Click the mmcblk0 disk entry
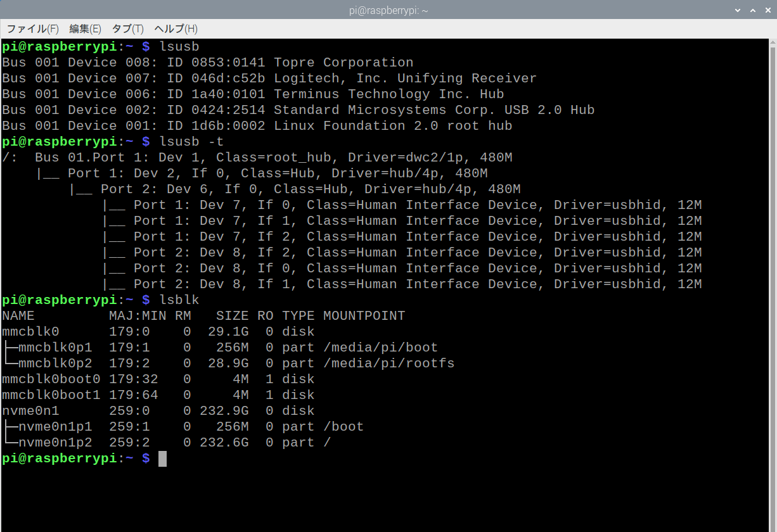 click(30, 331)
